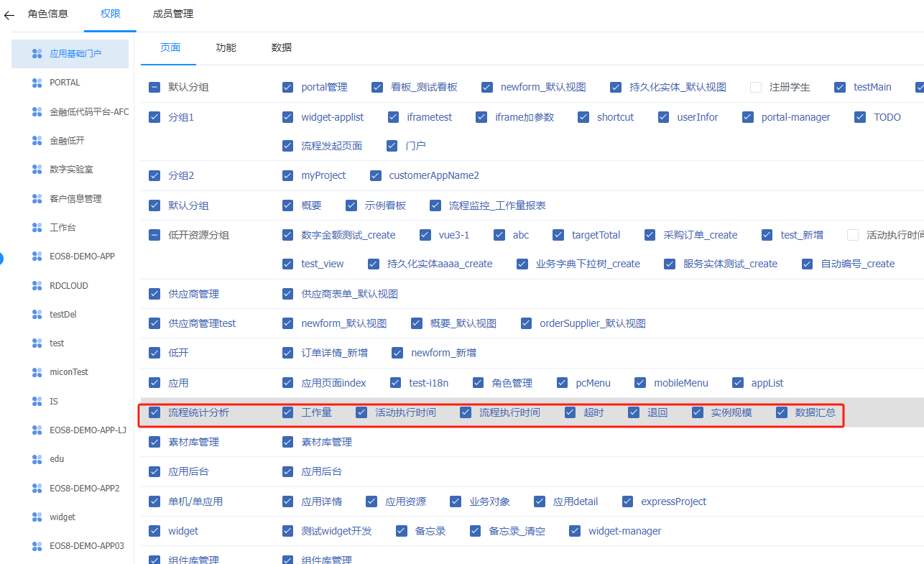Uncheck the 超时 page checkbox
The height and width of the screenshot is (564, 924).
570,412
